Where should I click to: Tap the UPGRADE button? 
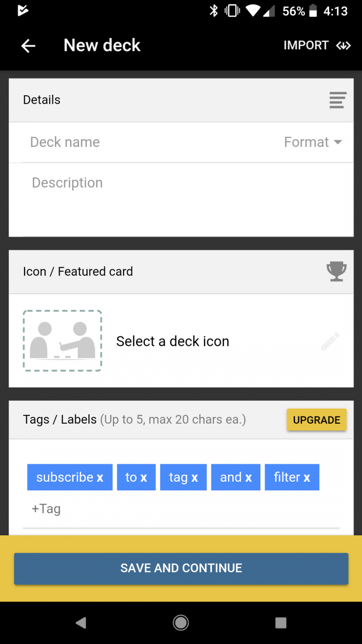pos(316,419)
